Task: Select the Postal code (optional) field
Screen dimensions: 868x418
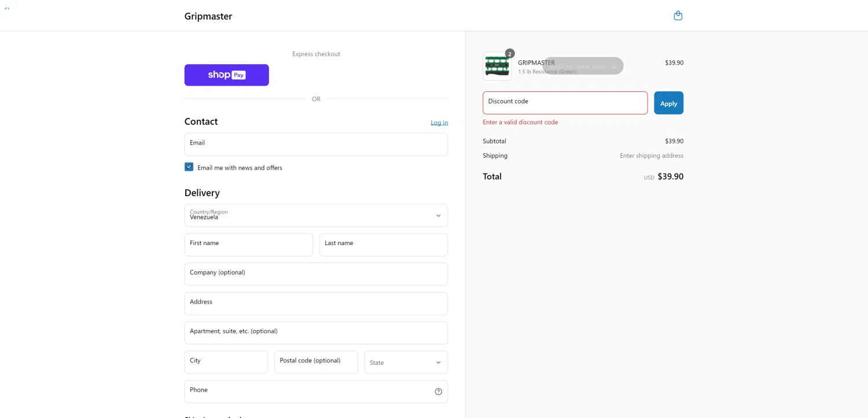Action: pyautogui.click(x=316, y=362)
